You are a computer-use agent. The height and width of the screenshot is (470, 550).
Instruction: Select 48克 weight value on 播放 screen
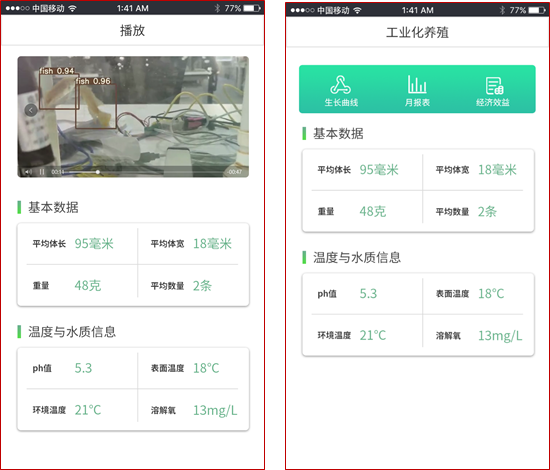(x=88, y=286)
